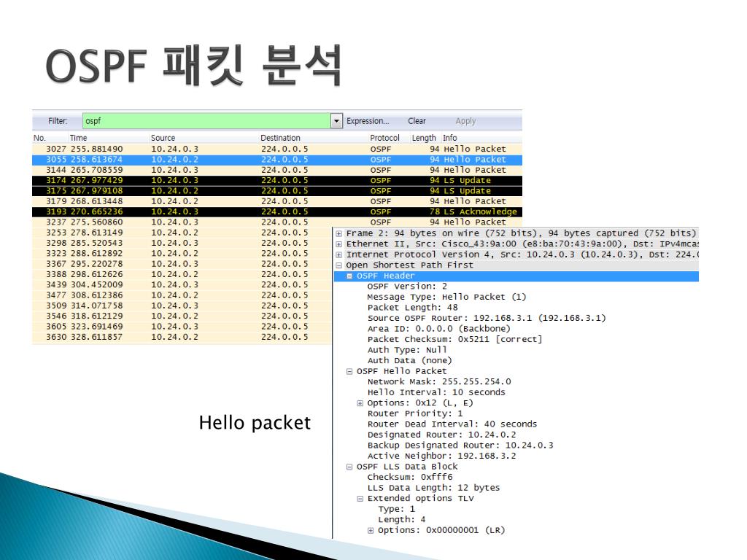This screenshot has height=560, width=747.
Task: Click Packet Checksum: 0x5211 field
Action: (454, 340)
